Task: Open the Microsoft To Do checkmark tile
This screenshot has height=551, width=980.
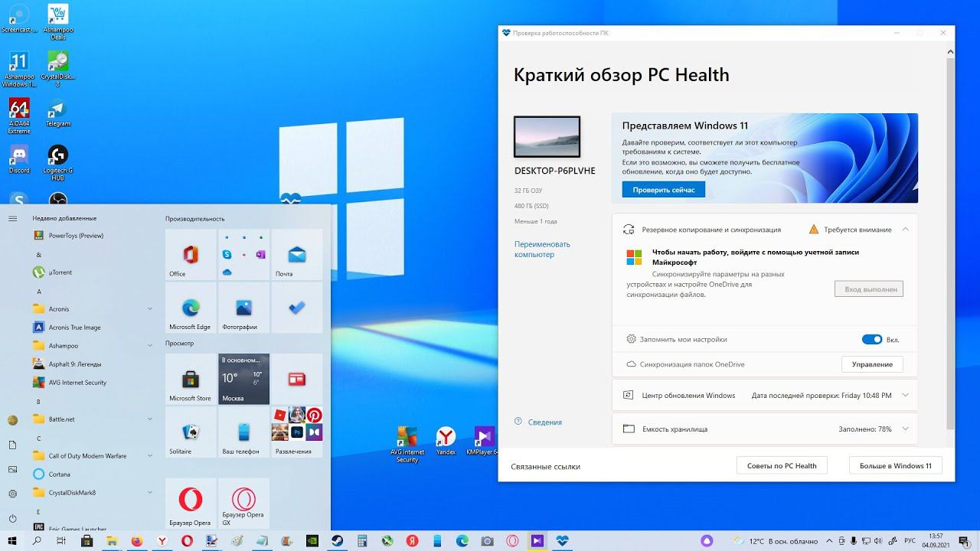Action: (296, 308)
